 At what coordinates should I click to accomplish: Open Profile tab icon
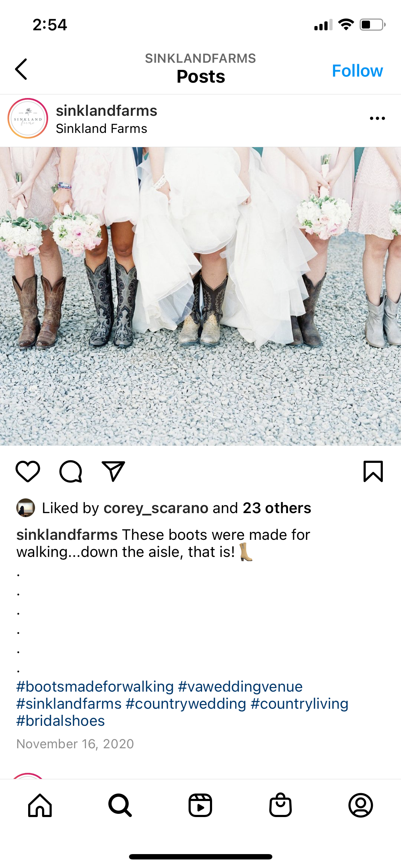(x=361, y=805)
